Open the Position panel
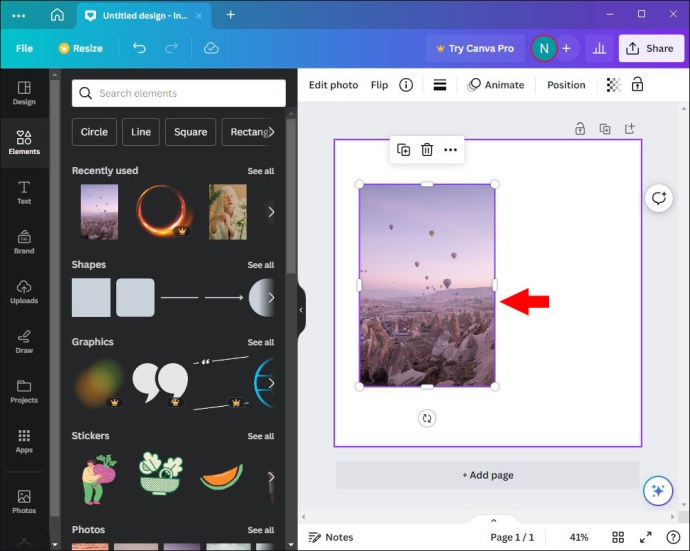Image resolution: width=690 pixels, height=551 pixels. click(566, 85)
